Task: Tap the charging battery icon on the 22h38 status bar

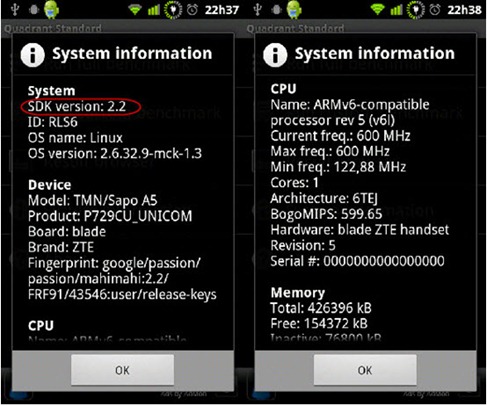Action: [416, 10]
